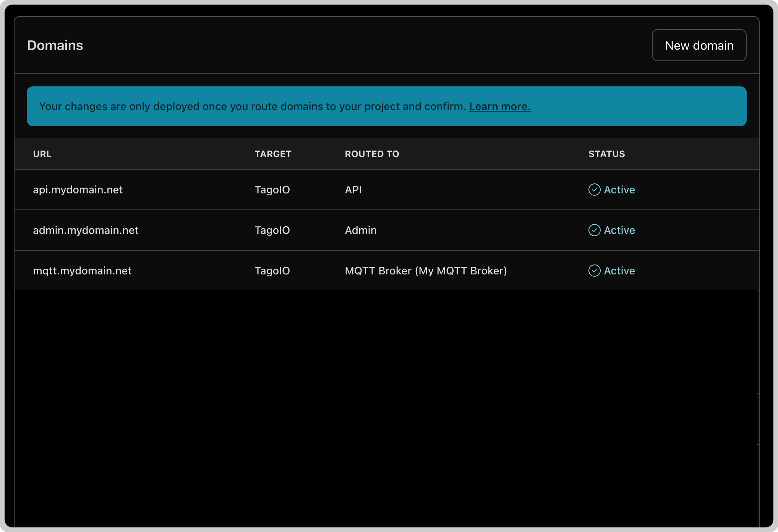Screen dimensions: 778x532
Task: Click the New domain button
Action: pyautogui.click(x=699, y=45)
